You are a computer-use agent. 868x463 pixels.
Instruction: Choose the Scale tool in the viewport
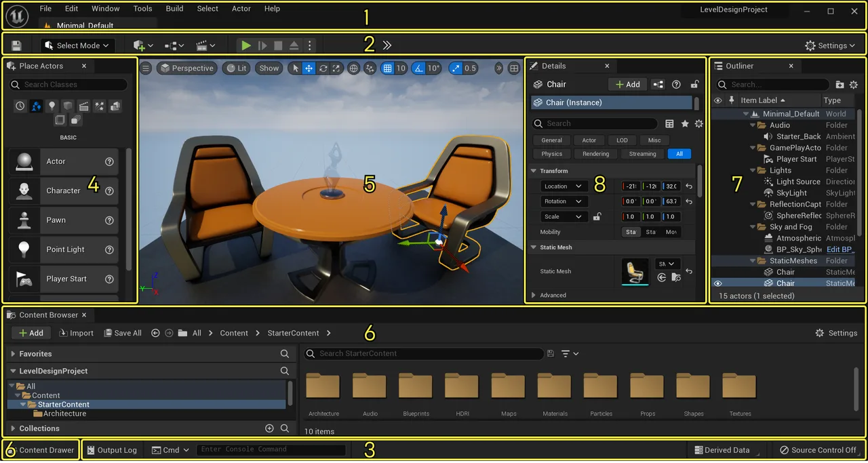[336, 68]
